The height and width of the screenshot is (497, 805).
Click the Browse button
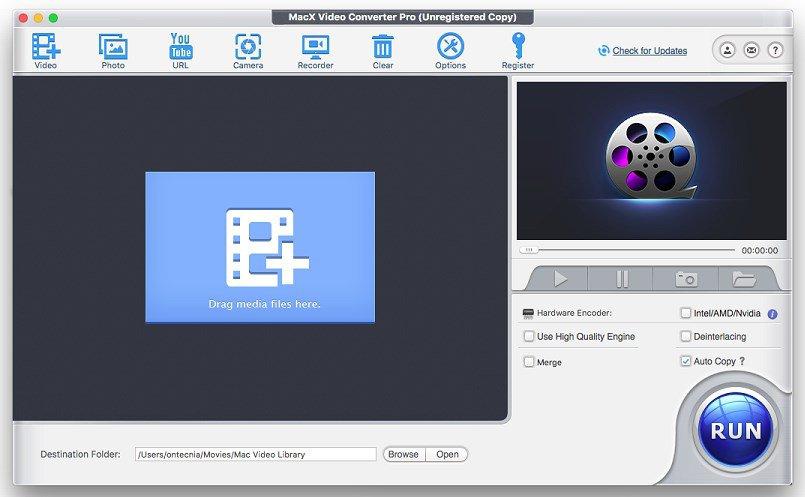404,454
